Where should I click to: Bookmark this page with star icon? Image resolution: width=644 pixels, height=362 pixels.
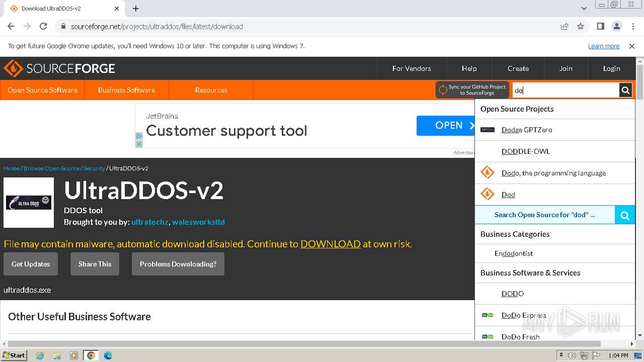click(x=581, y=26)
